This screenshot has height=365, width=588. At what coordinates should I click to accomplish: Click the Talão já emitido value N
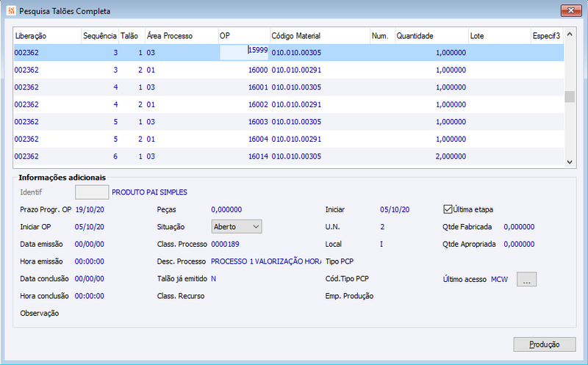(213, 278)
